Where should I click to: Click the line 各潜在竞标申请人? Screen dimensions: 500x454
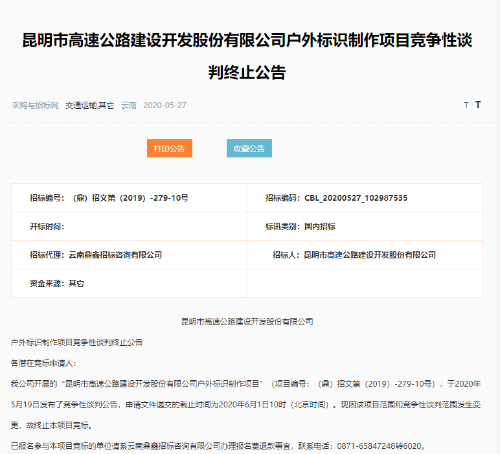click(x=43, y=363)
